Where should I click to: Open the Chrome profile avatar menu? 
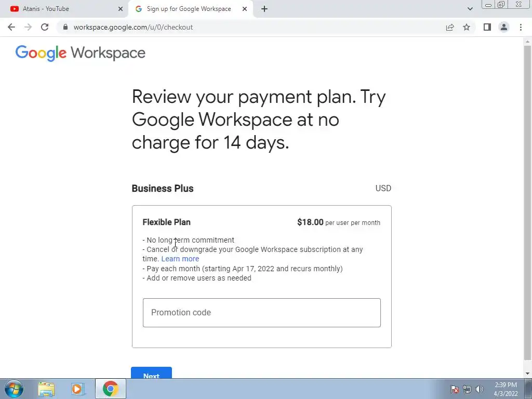(504, 27)
